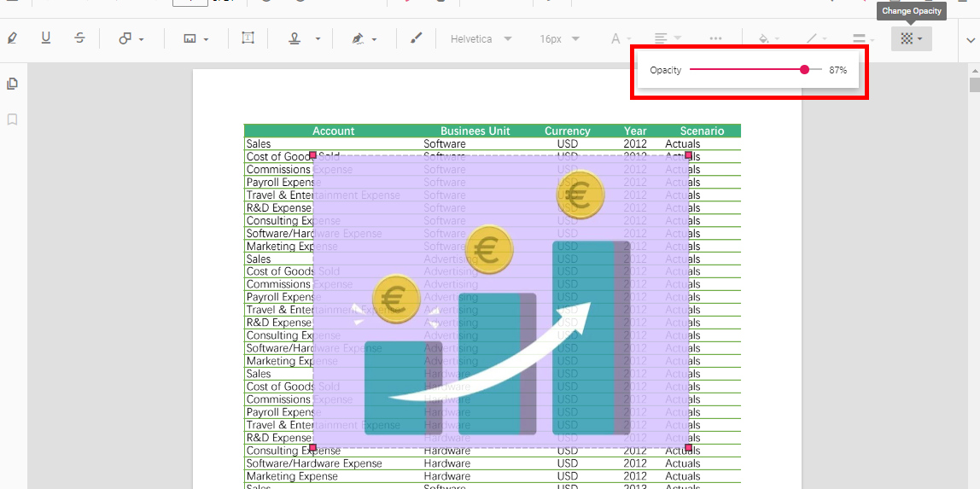Open the page thumbnails sidebar panel
The image size is (980, 489).
[x=13, y=84]
